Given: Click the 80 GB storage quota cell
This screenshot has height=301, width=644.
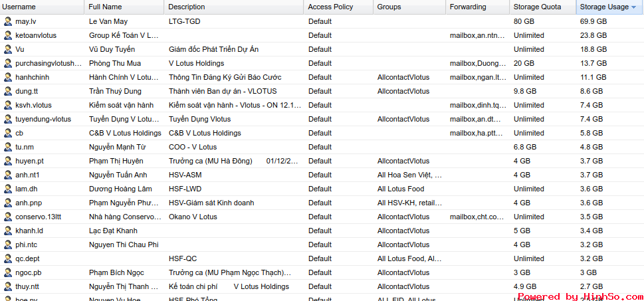Looking at the screenshot, I should [x=524, y=21].
